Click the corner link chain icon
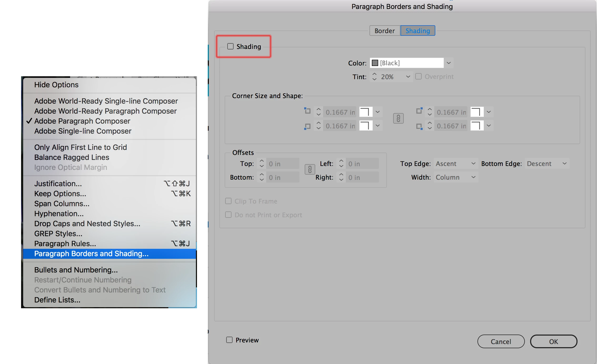This screenshot has height=364, width=597. coord(398,119)
